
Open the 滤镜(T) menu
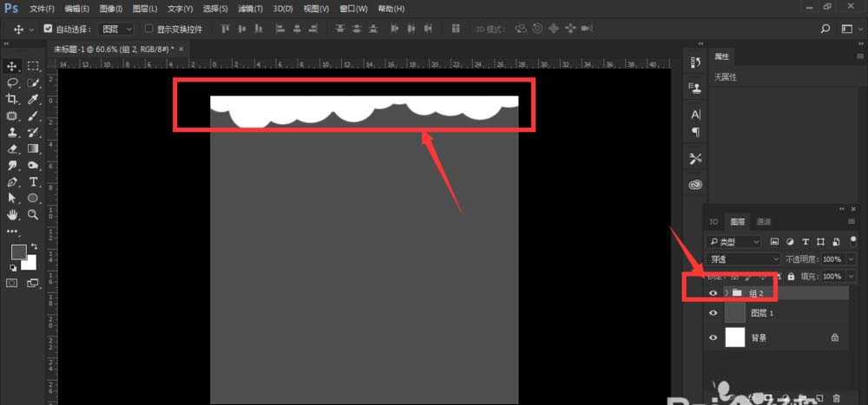coord(253,9)
